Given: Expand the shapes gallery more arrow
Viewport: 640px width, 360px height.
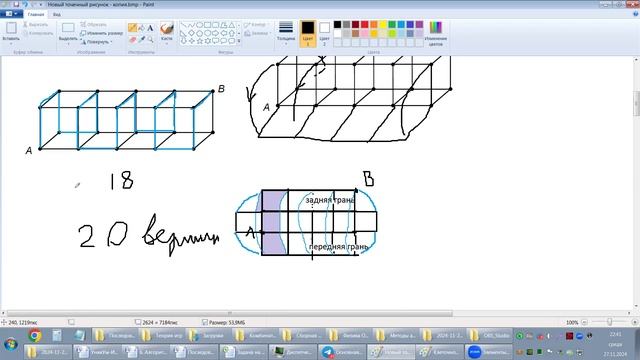Looking at the screenshot, I should tap(239, 41).
